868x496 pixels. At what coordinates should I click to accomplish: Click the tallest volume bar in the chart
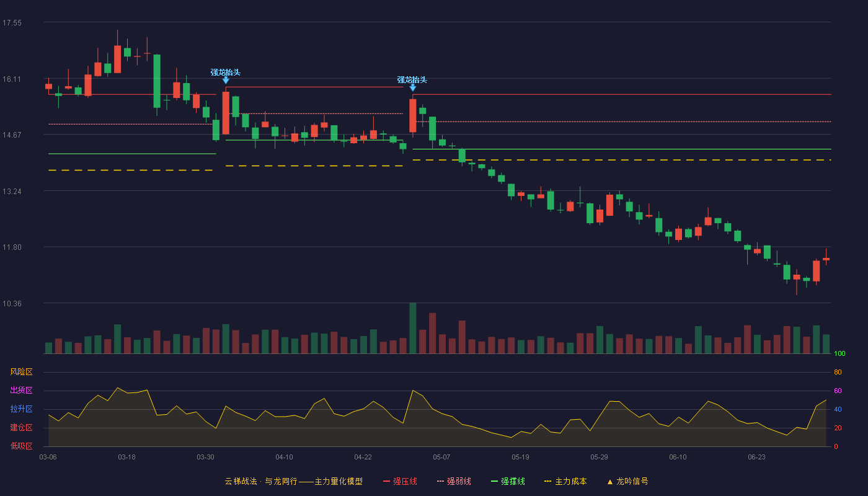pos(412,328)
